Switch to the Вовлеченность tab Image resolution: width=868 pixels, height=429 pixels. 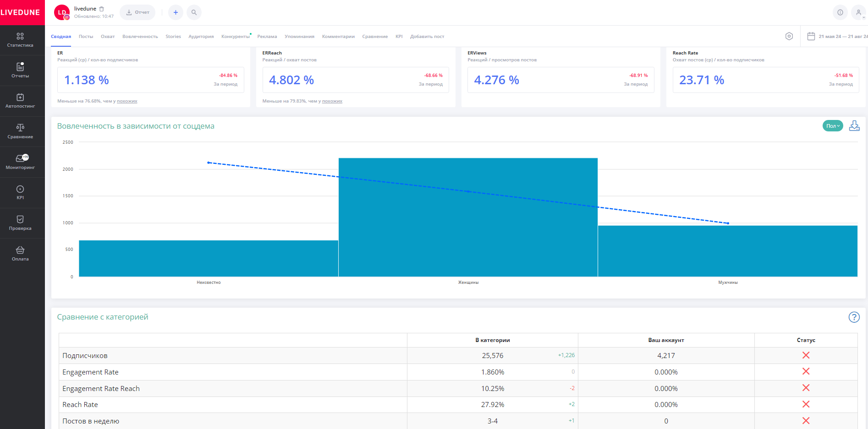click(140, 37)
